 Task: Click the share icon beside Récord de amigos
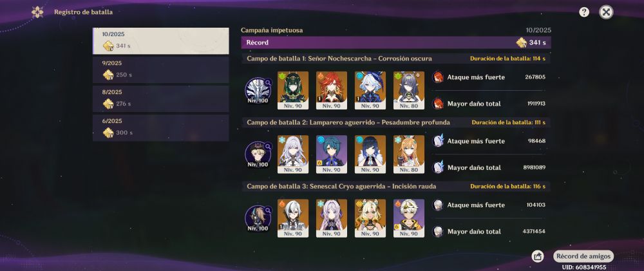click(537, 256)
